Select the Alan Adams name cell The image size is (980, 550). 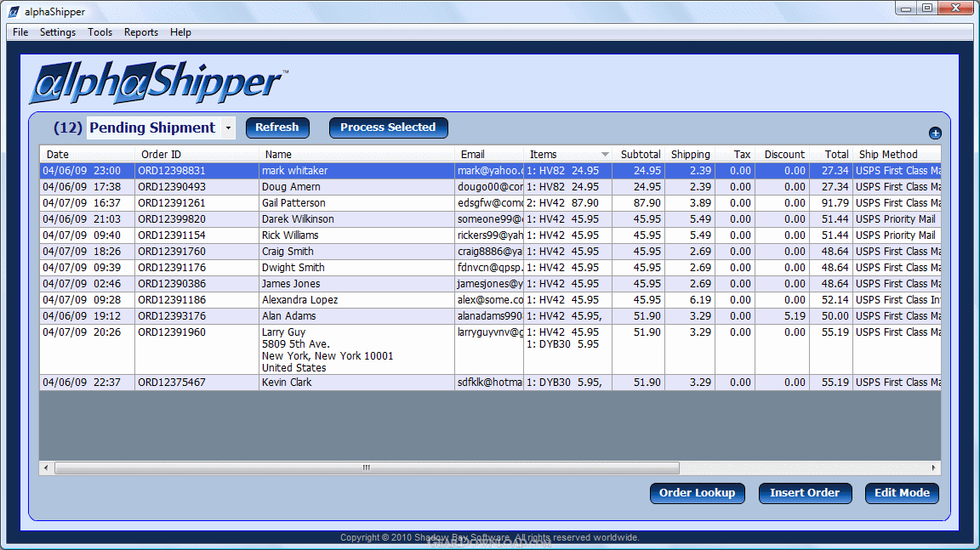point(357,316)
